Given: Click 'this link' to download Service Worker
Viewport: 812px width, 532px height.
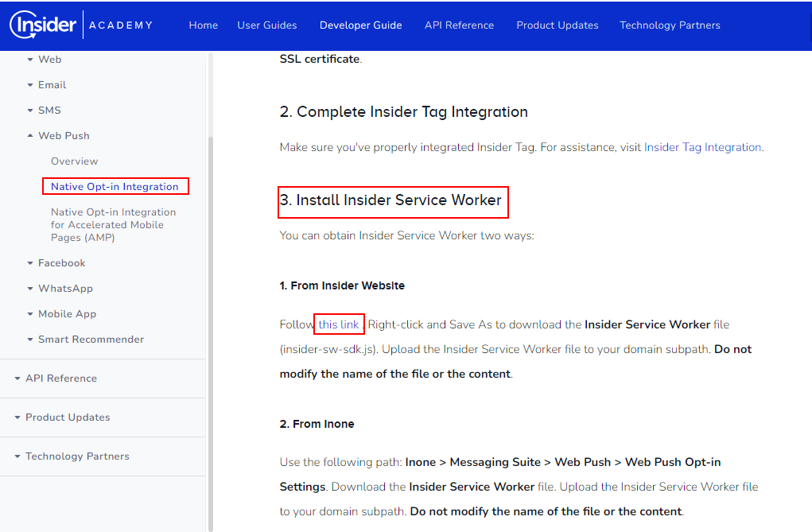Looking at the screenshot, I should coord(339,324).
